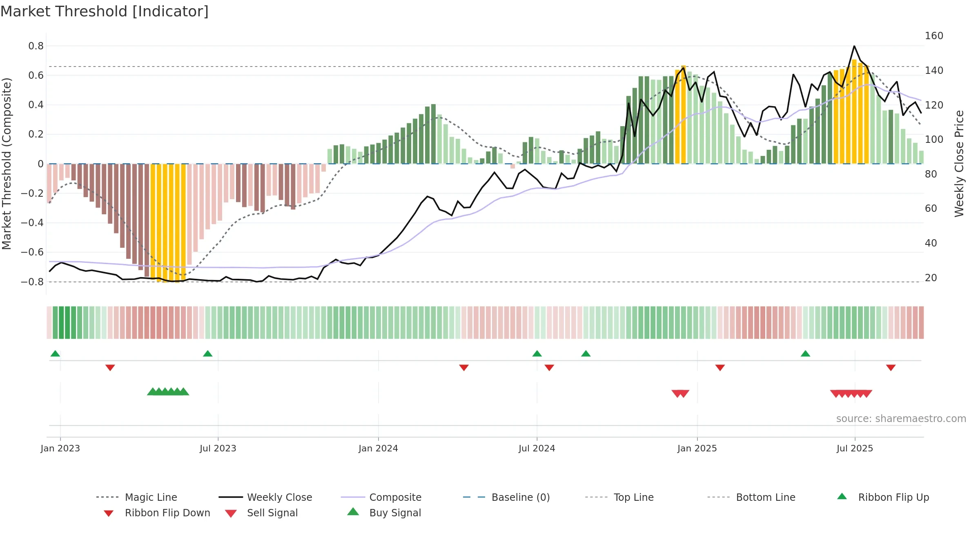
Task: Click the weekly close price peak near Jul 2025
Action: pyautogui.click(x=854, y=47)
